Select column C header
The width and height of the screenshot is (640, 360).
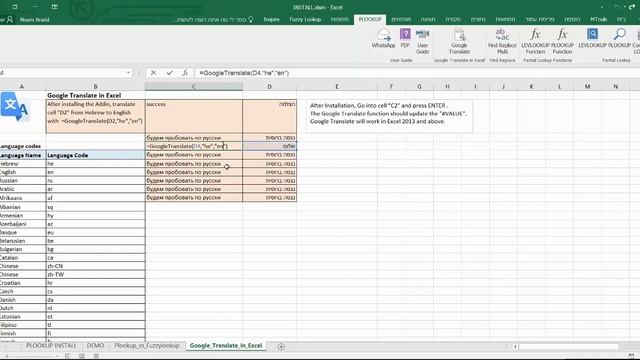(194, 86)
